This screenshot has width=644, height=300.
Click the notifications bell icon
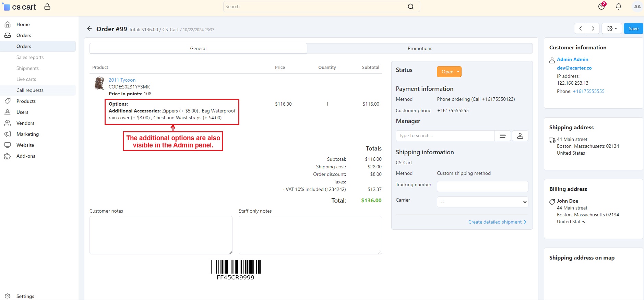(x=619, y=7)
